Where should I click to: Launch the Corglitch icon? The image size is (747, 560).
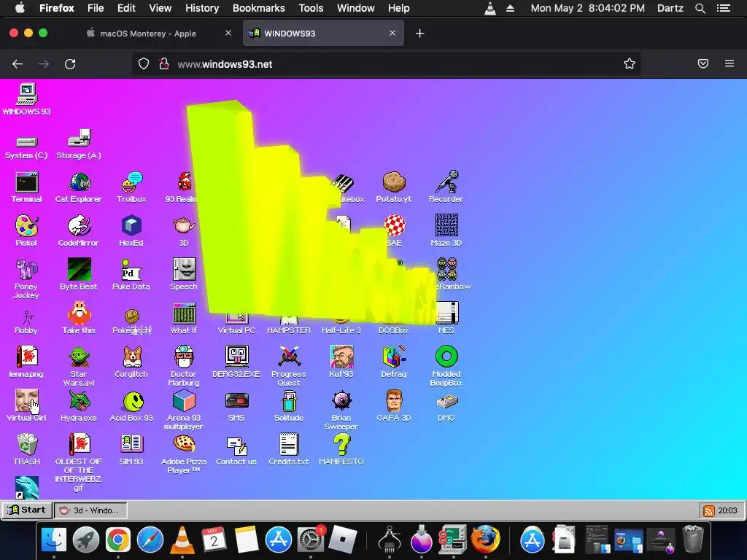(x=131, y=362)
